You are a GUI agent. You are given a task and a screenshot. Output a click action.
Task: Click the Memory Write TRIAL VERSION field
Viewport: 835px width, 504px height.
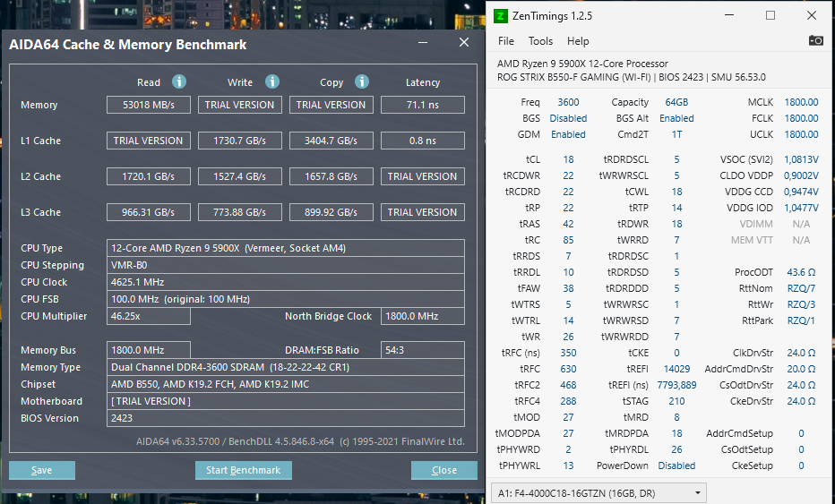point(239,105)
